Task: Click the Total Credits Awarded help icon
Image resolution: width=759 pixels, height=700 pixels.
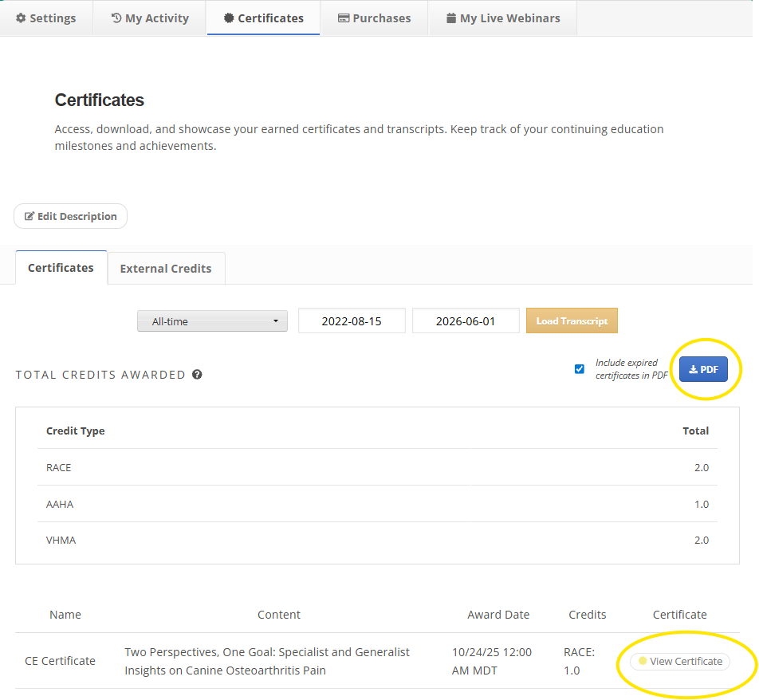Action: [x=197, y=374]
